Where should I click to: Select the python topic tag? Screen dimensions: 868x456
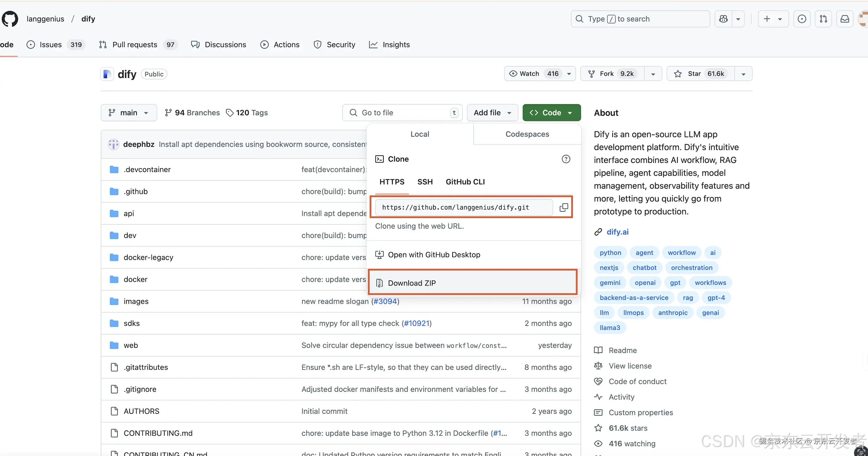point(610,252)
